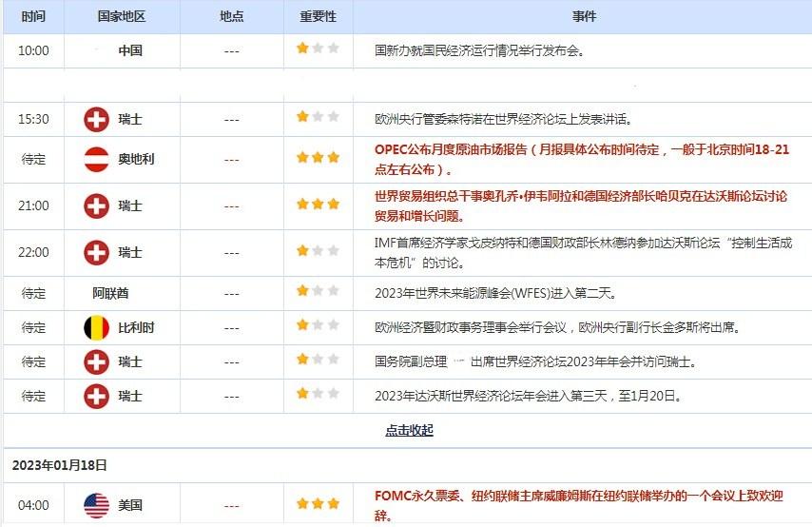Collapse the list with 点击收起

409,430
